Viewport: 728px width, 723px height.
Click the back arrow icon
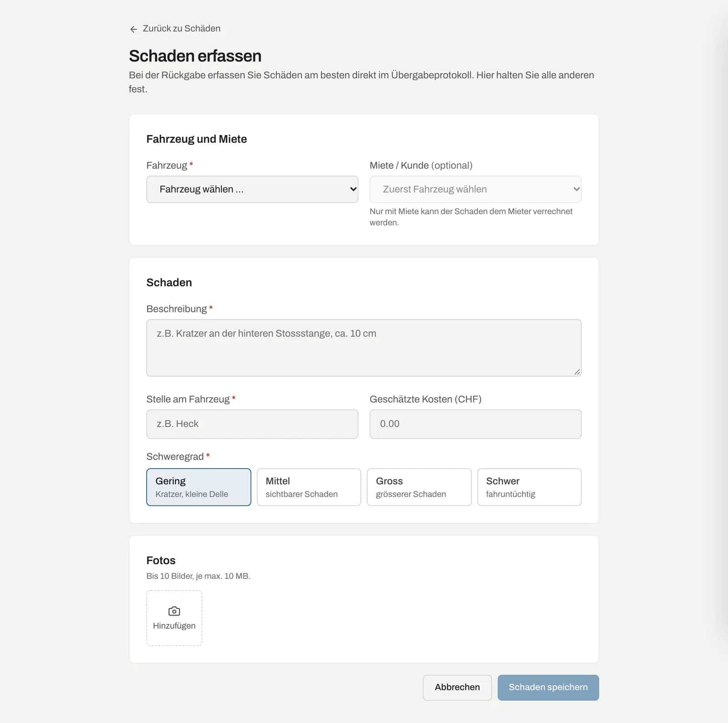click(x=133, y=29)
